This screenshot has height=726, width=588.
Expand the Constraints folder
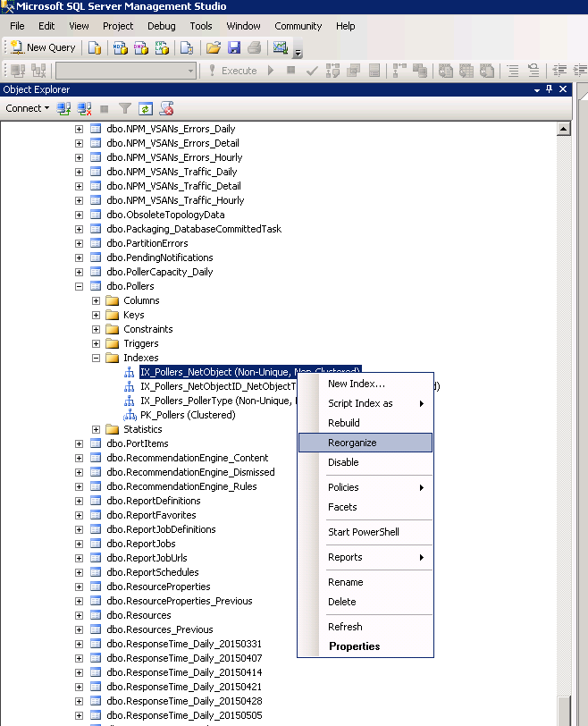pyautogui.click(x=96, y=329)
